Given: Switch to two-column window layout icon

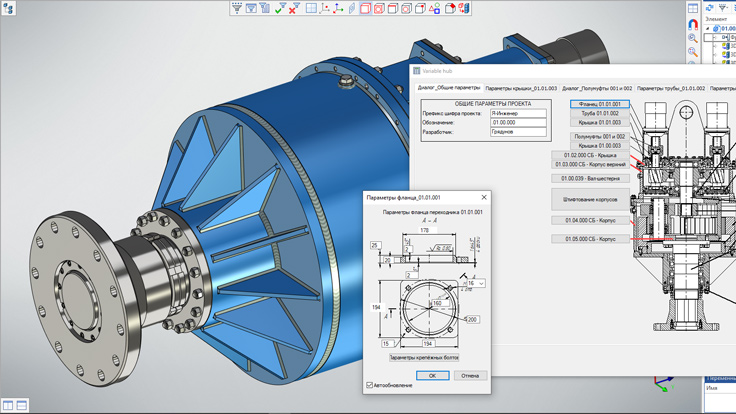Looking at the screenshot, I should tap(8, 405).
